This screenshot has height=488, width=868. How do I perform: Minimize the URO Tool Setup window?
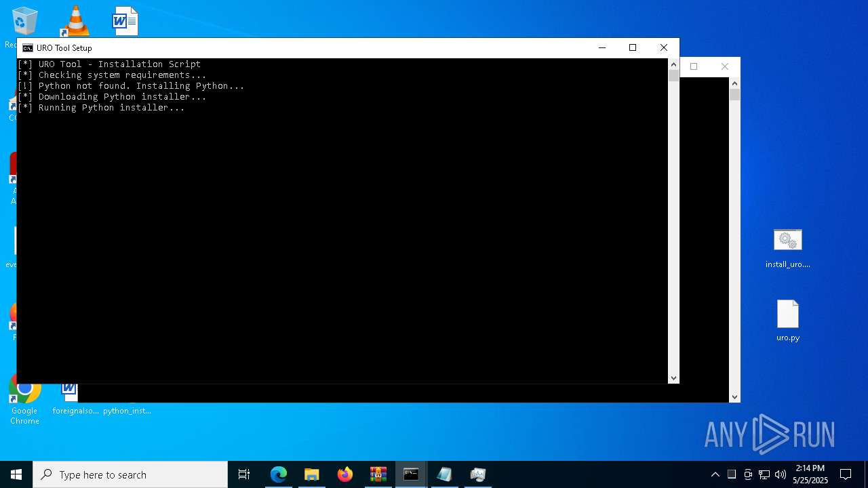(x=602, y=47)
